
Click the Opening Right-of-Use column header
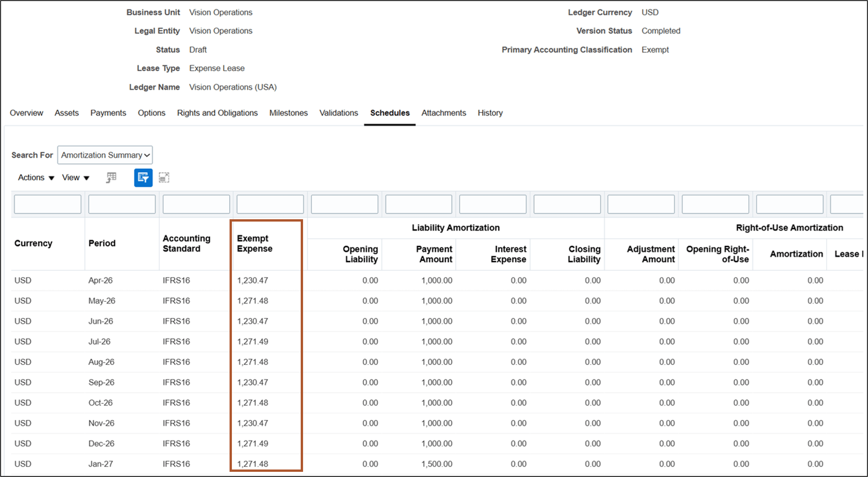click(717, 254)
